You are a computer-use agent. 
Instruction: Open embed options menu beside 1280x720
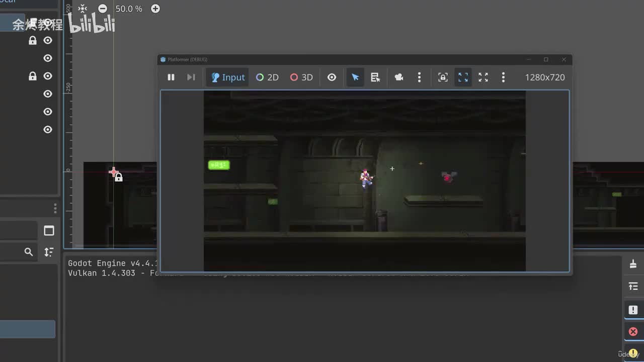click(503, 77)
